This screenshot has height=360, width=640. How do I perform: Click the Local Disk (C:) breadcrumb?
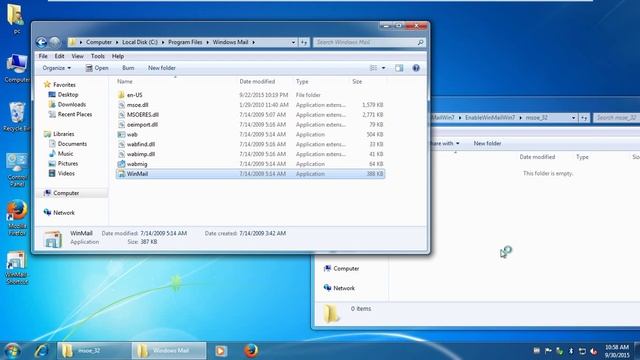click(x=140, y=42)
